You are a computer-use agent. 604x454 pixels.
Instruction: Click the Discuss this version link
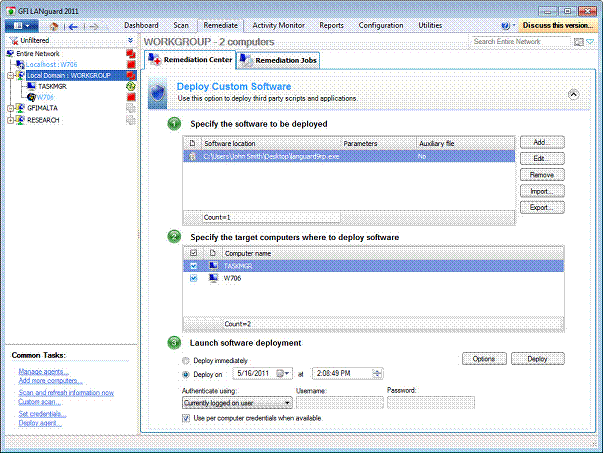(x=557, y=25)
